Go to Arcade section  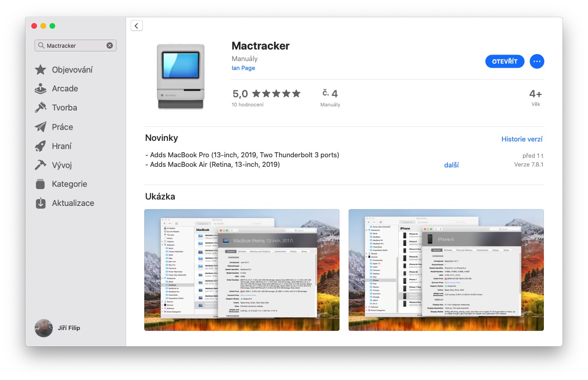tap(65, 89)
